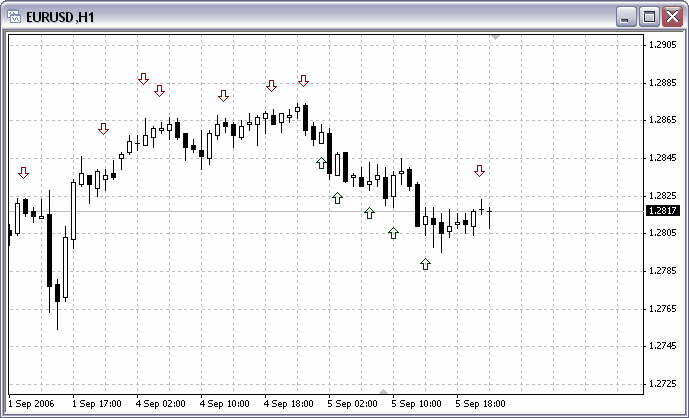Select the up arrow directly below the 1.2817 price line
Screen dimensions: 689x418
tap(369, 213)
